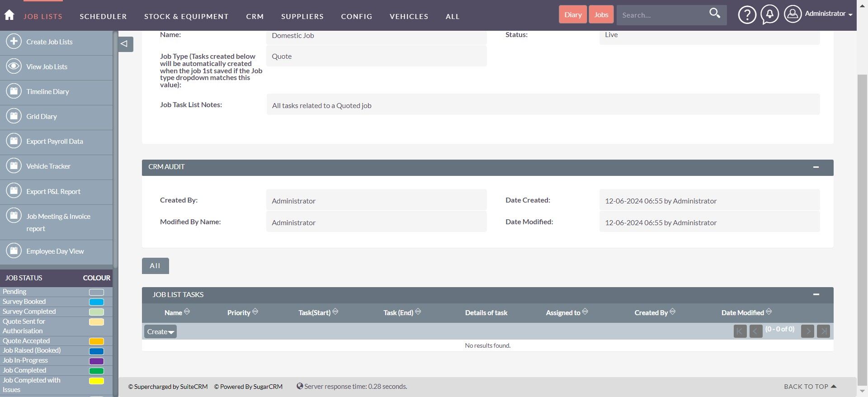
Task: Click the Job In-Progress colour swatch
Action: [96, 361]
